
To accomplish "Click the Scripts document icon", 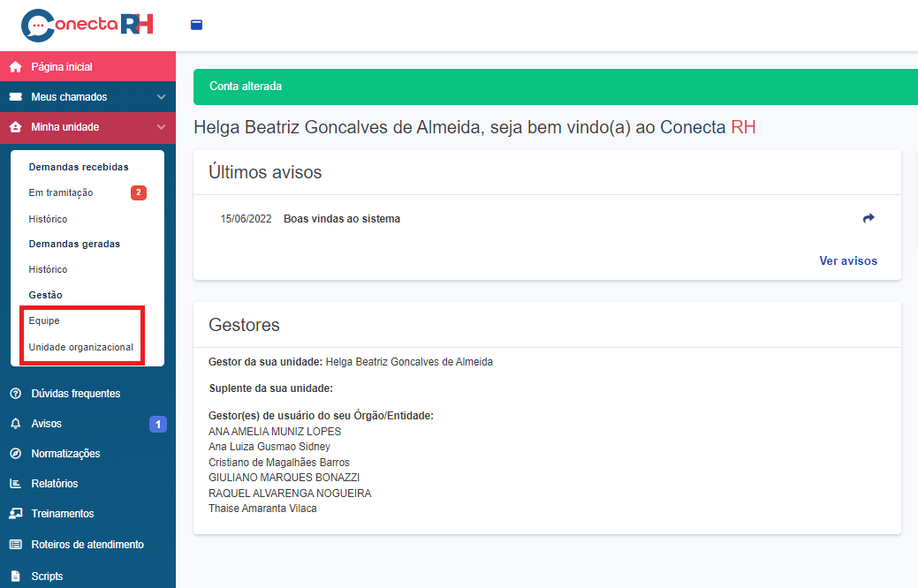I will point(15,577).
